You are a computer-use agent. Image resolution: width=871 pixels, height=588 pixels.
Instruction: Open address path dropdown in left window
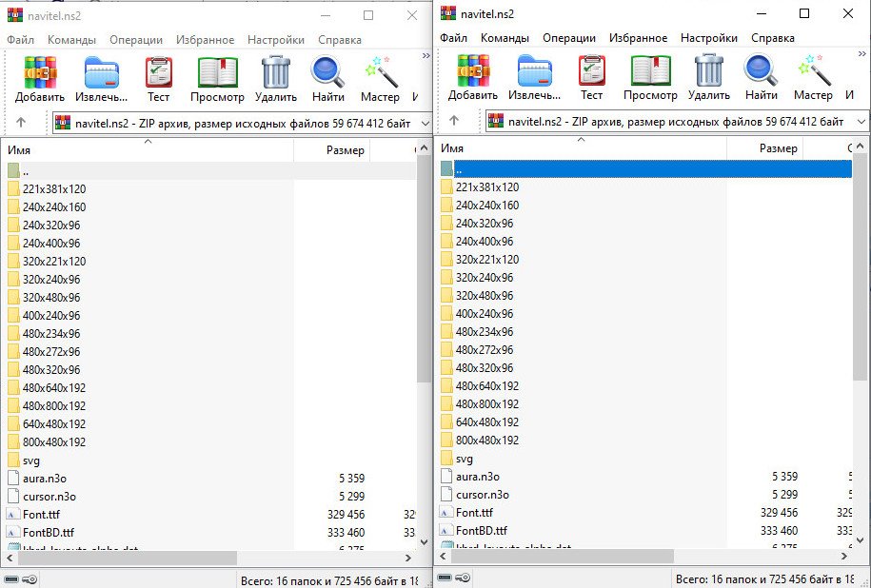coord(426,124)
